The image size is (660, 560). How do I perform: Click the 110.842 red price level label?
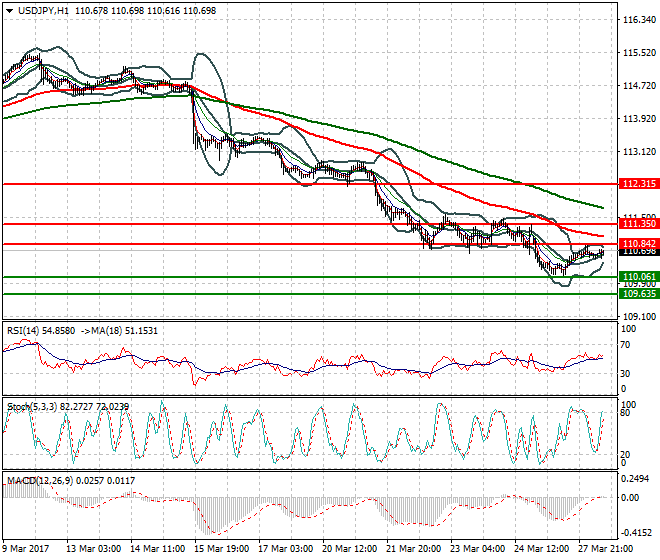click(639, 243)
